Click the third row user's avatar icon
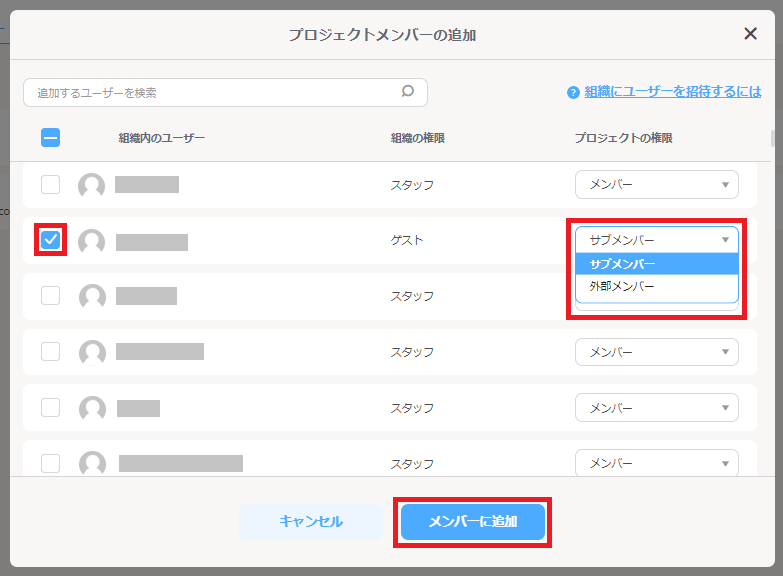The height and width of the screenshot is (576, 783). 92,297
